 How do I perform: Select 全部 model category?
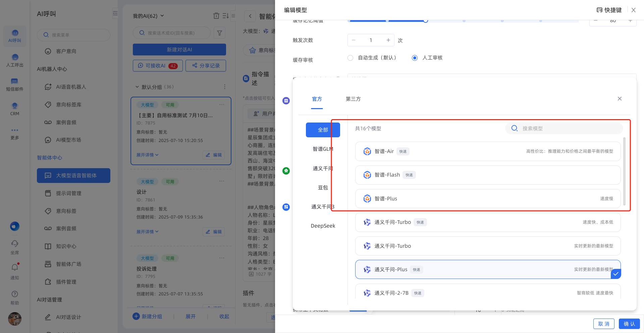[x=323, y=130]
